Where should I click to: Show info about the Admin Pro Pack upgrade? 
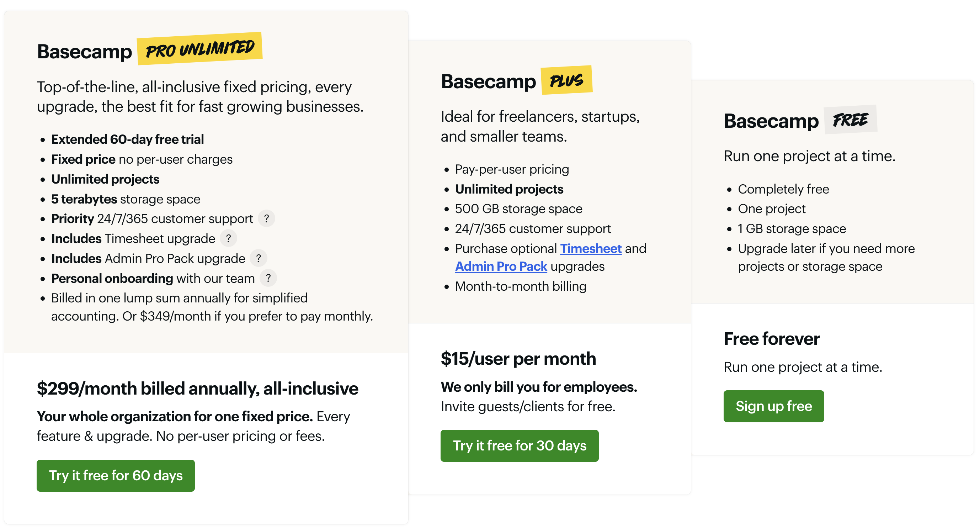pos(258,258)
